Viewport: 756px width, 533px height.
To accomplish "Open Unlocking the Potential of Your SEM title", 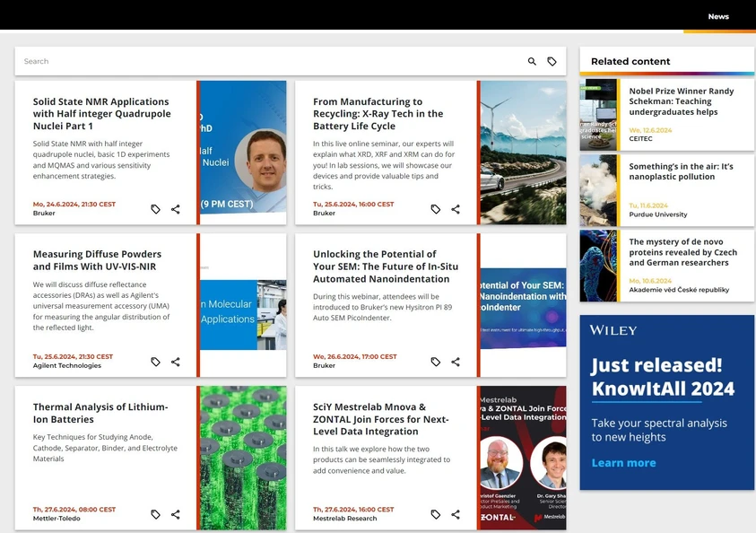I will [386, 266].
